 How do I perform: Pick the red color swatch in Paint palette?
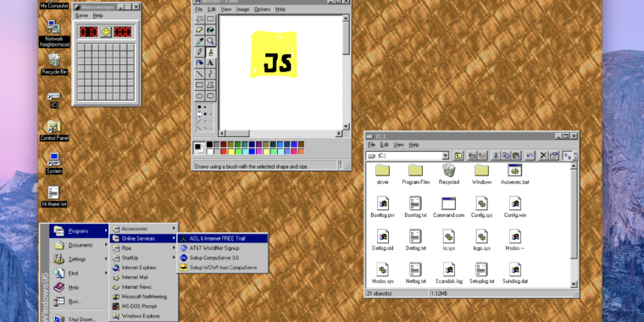[x=224, y=152]
